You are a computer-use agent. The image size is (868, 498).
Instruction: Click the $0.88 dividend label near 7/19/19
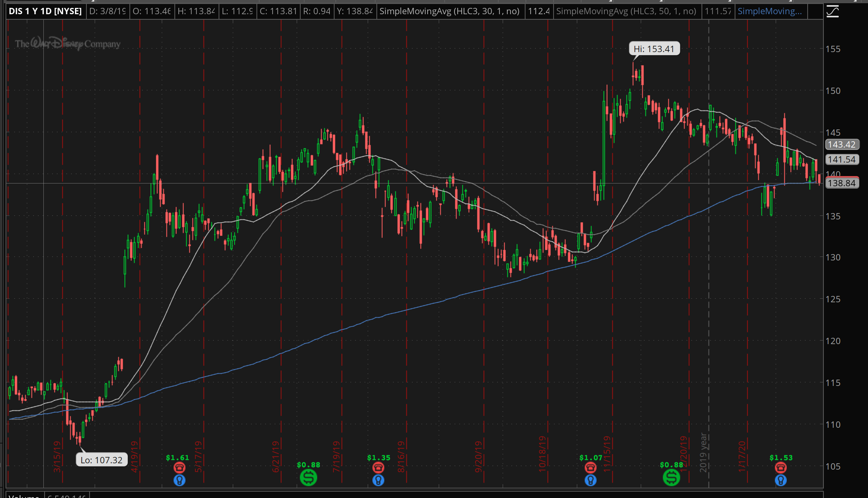pos(309,465)
